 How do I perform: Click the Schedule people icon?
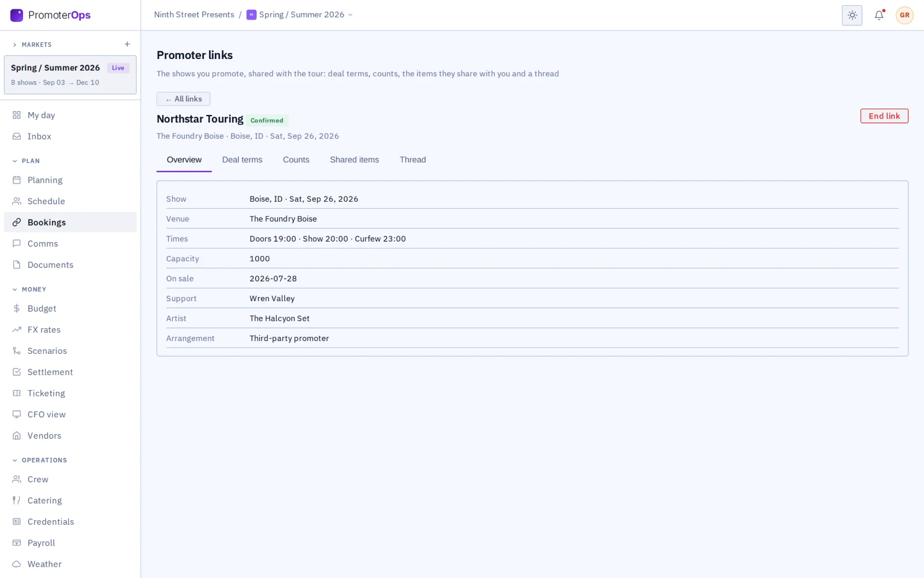coord(17,201)
